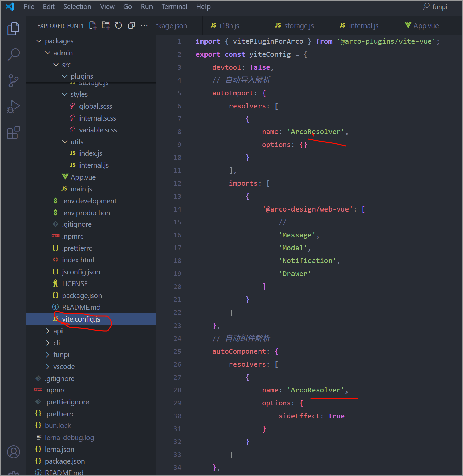
Task: Click 'sideEffect' property in code
Action: click(x=299, y=416)
